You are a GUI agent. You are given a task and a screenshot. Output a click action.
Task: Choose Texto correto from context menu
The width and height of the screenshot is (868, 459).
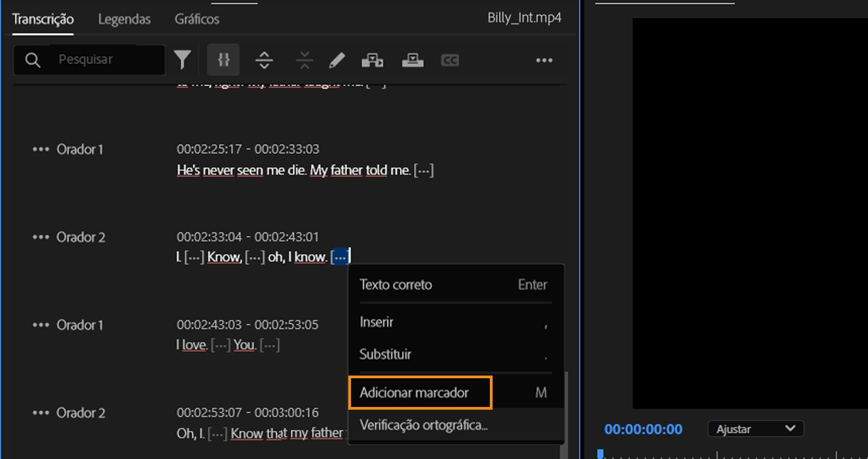(x=456, y=285)
